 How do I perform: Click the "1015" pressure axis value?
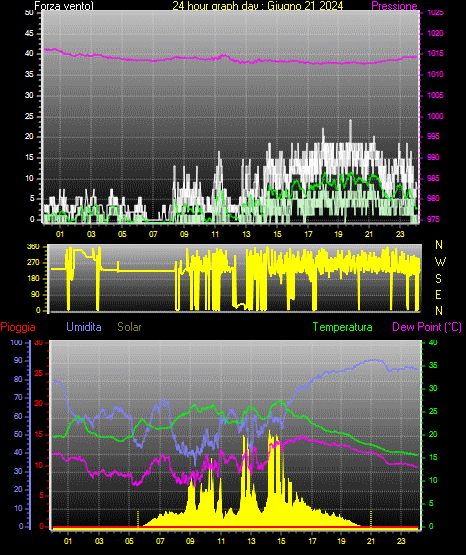pyautogui.click(x=436, y=53)
